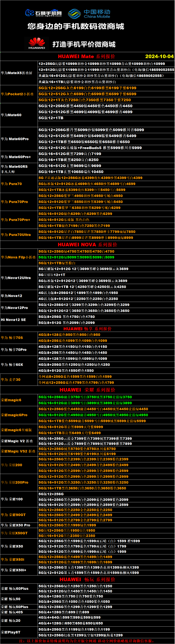Click the 乐臻版+FreeBuds5 Mate60Pro row
Viewport: 175px width, 644px height.
106,148
